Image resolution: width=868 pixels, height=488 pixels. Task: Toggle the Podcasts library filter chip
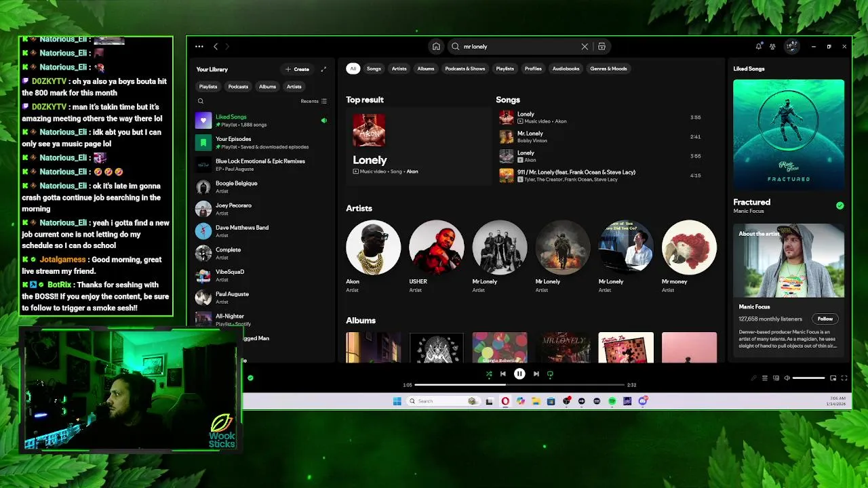tap(238, 87)
